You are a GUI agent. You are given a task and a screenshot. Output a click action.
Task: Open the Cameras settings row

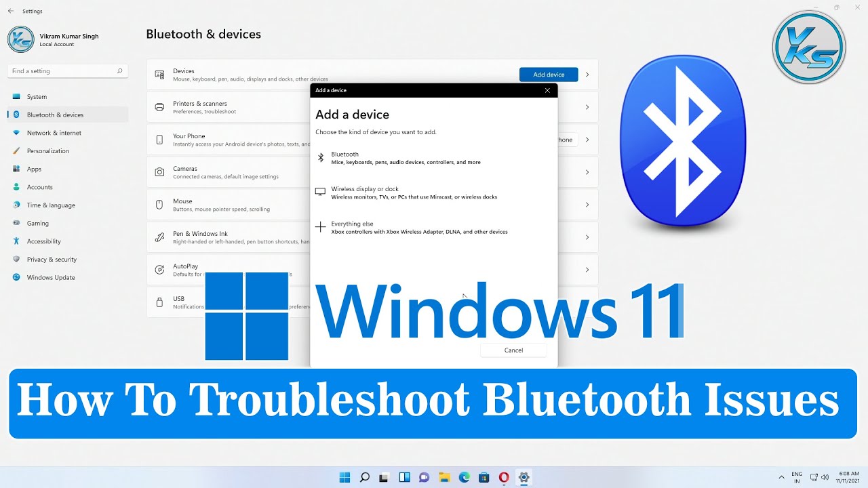(x=372, y=172)
